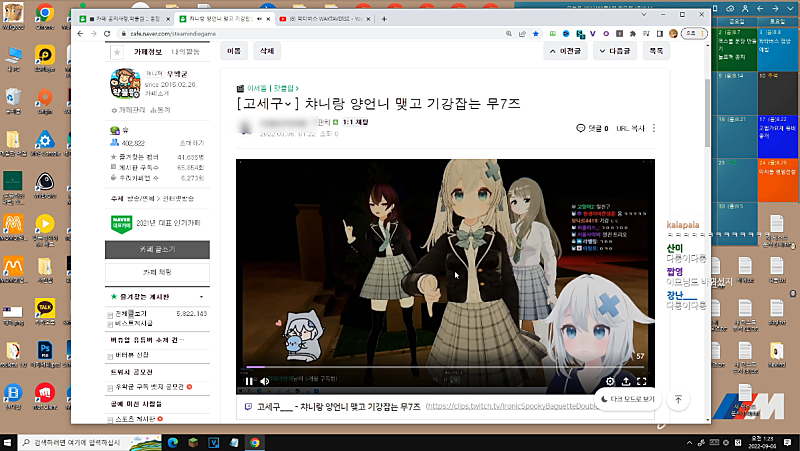The image size is (800, 451).
Task: Open Chrome extensions puzzle icon
Action: (x=633, y=34)
